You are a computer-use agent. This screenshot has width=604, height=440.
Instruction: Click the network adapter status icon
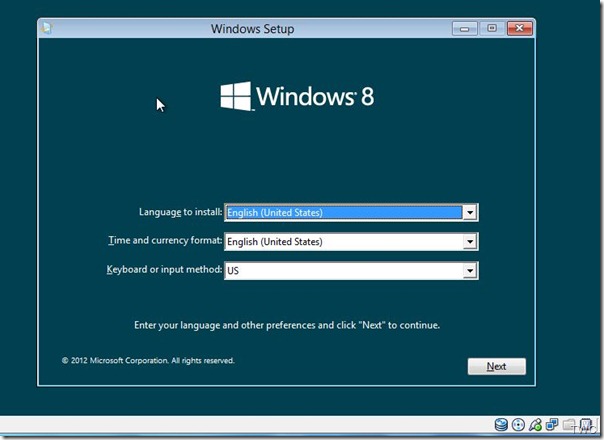(x=552, y=425)
